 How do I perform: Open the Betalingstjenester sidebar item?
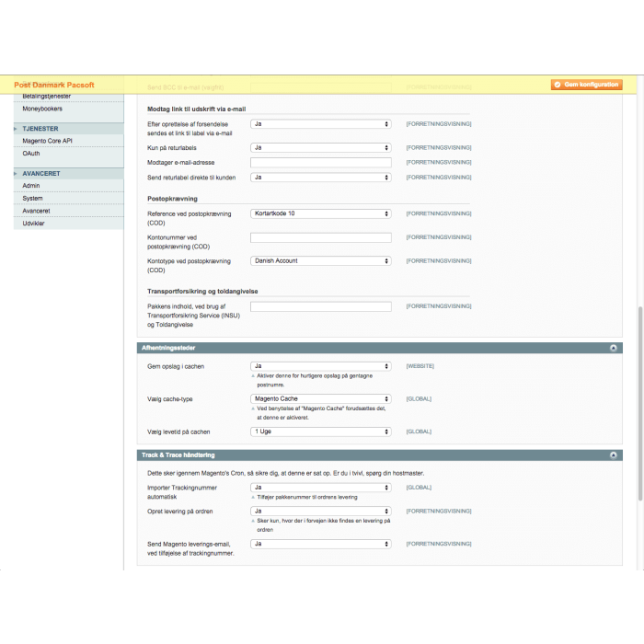tap(46, 97)
